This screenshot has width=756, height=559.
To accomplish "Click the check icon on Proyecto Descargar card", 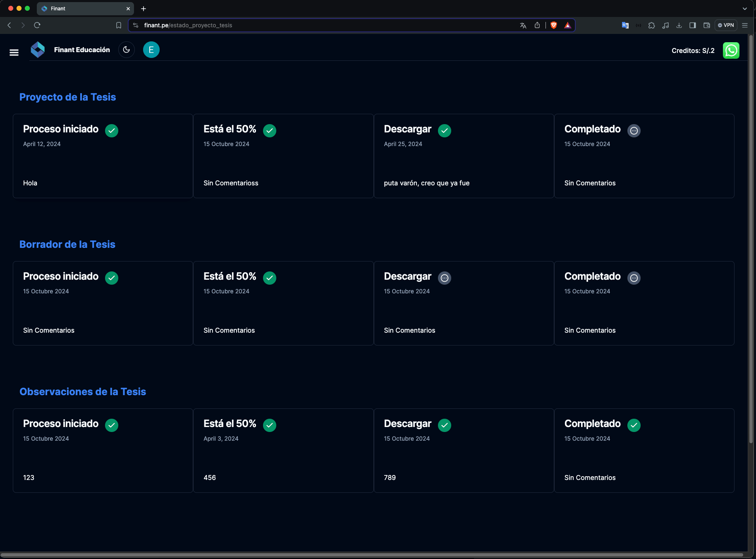I will click(x=445, y=130).
